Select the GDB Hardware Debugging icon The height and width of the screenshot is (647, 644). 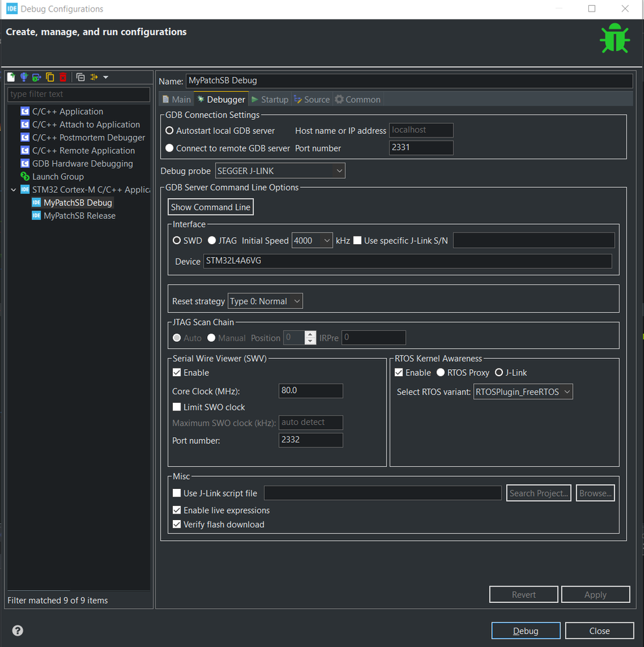point(25,163)
